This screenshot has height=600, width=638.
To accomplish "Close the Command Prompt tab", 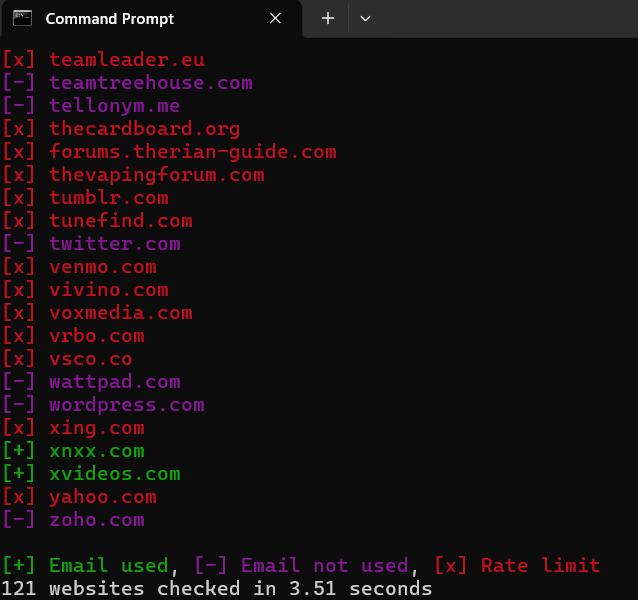I will [275, 18].
